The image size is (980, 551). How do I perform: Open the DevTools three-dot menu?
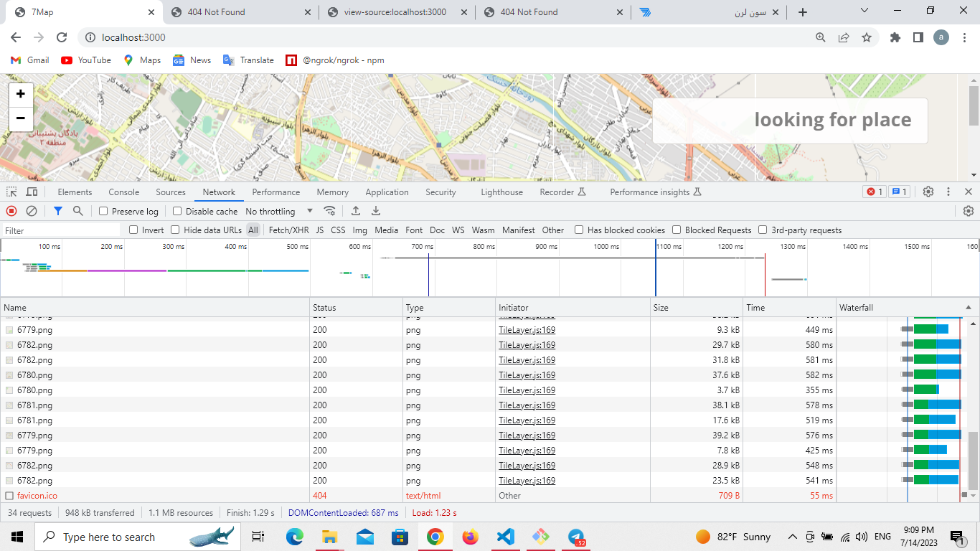click(948, 192)
